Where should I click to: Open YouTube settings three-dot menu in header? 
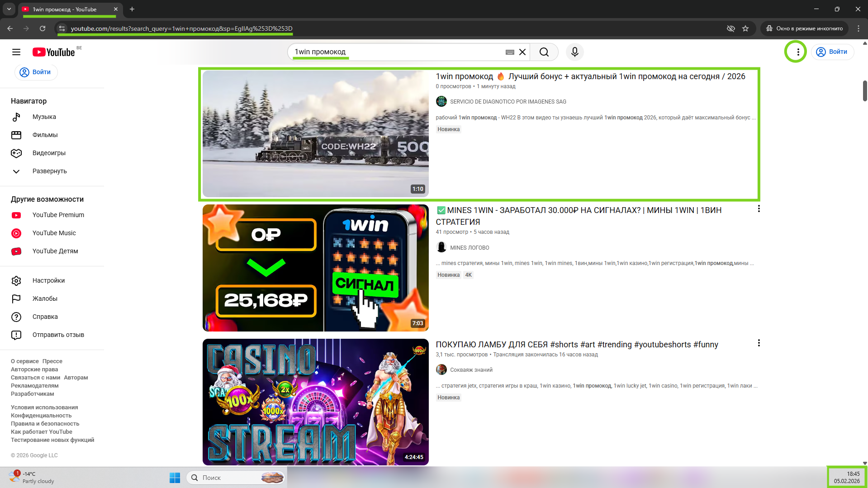click(798, 52)
